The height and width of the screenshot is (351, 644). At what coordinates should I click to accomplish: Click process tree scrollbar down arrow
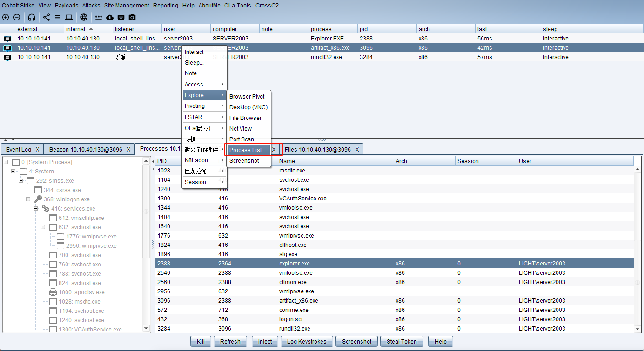[x=147, y=328]
